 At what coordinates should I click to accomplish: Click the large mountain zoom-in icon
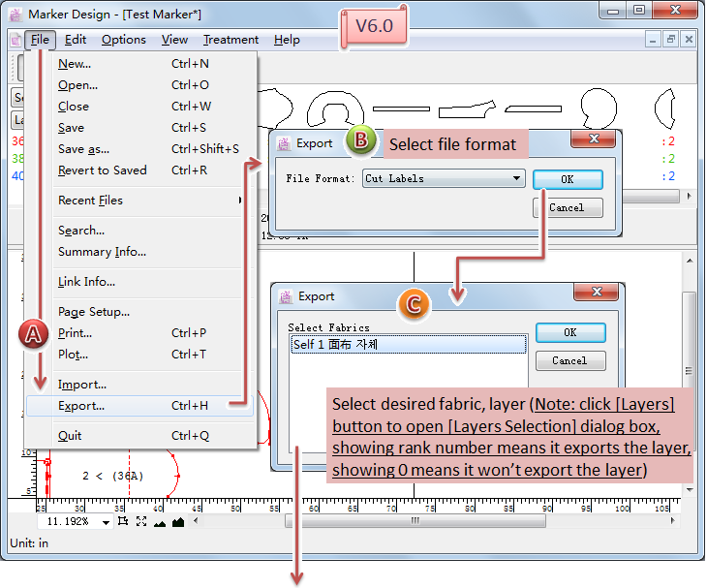pyautogui.click(x=177, y=521)
